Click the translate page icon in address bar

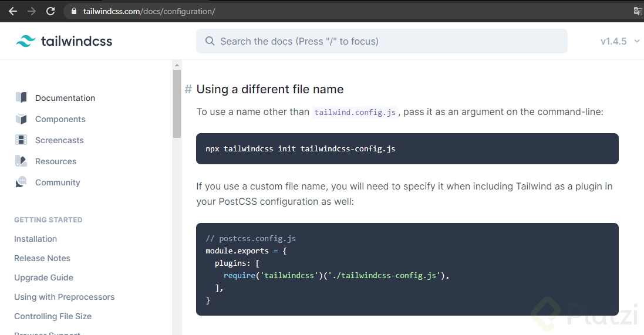pos(638,11)
